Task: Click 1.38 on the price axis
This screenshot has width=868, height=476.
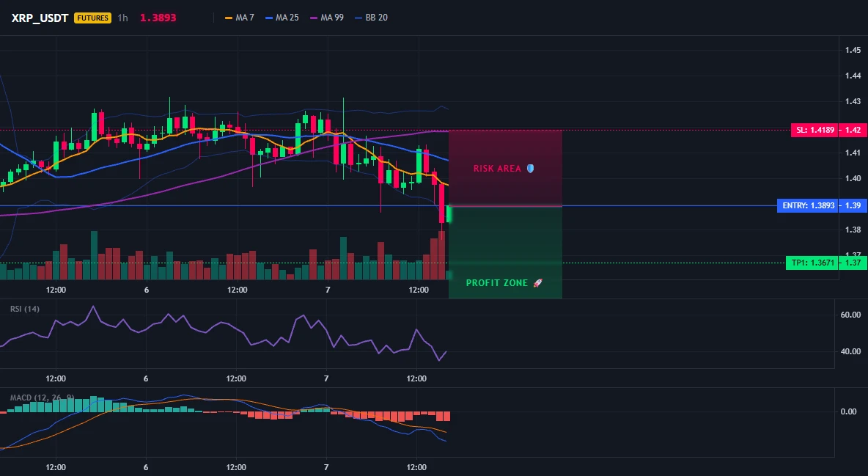Action: [853, 230]
